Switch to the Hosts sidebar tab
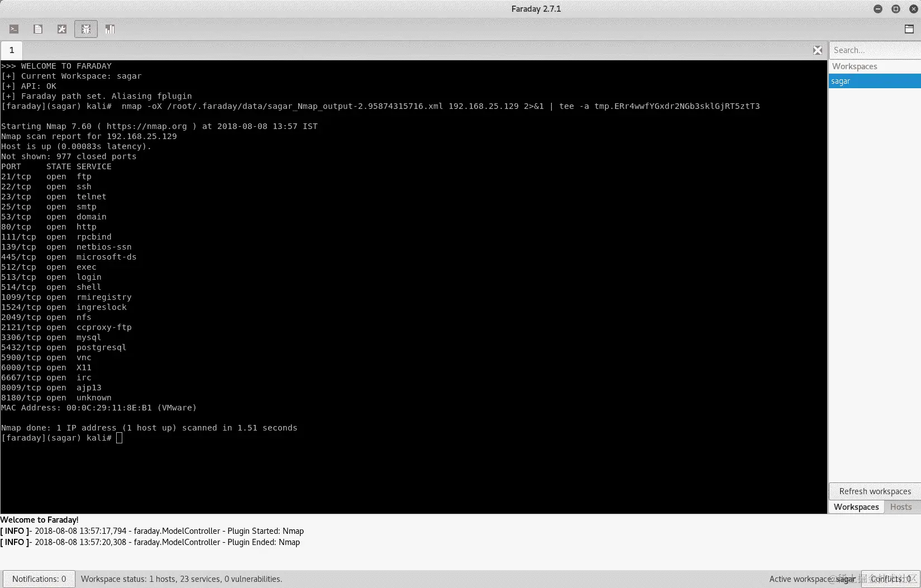921x588 pixels. [901, 507]
